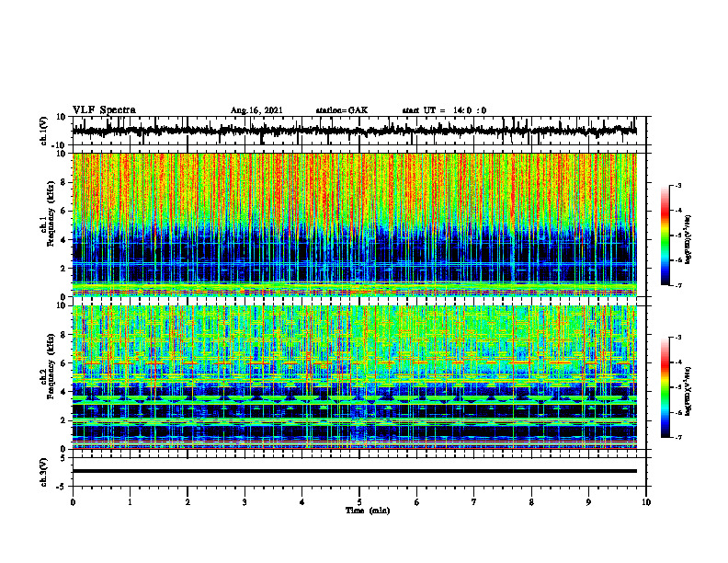Click the "6" kHz tick on ch.2 spectrogram axis
728x563 pixels.
coord(63,363)
